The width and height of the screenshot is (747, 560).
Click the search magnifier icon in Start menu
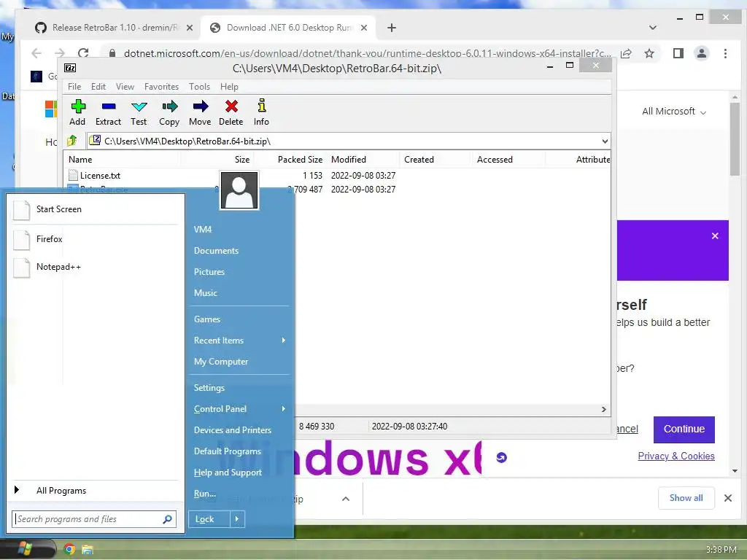pos(167,519)
